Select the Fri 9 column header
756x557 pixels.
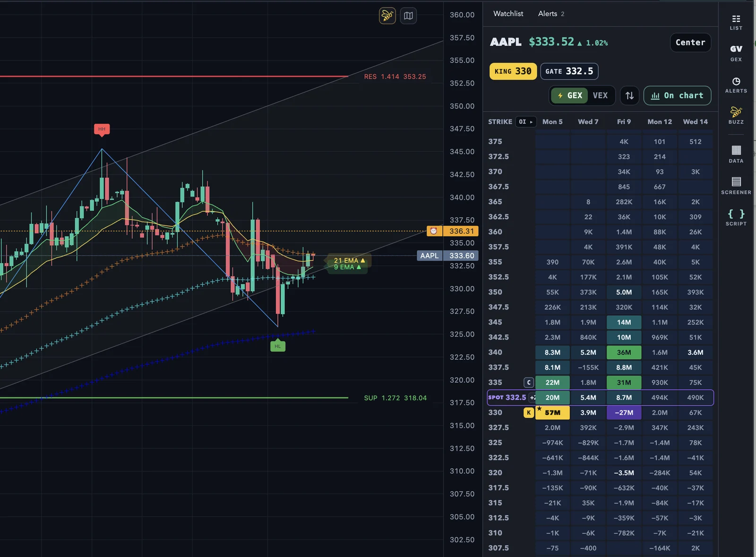[x=624, y=122]
